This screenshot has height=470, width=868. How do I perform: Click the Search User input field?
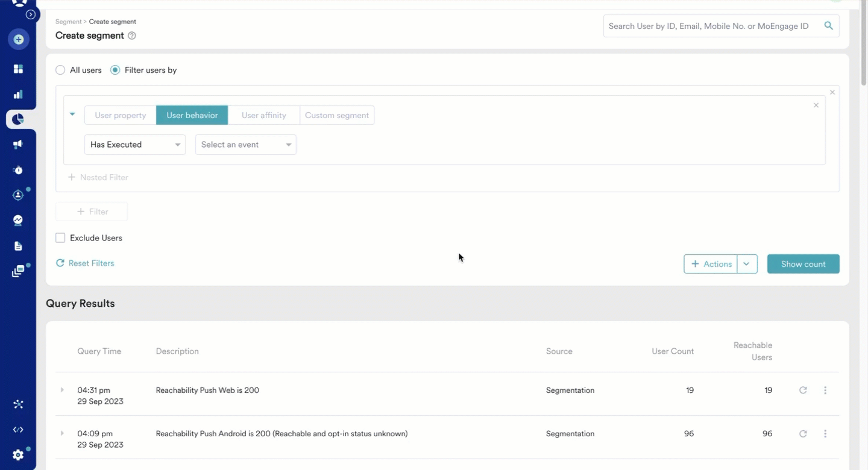(x=711, y=26)
